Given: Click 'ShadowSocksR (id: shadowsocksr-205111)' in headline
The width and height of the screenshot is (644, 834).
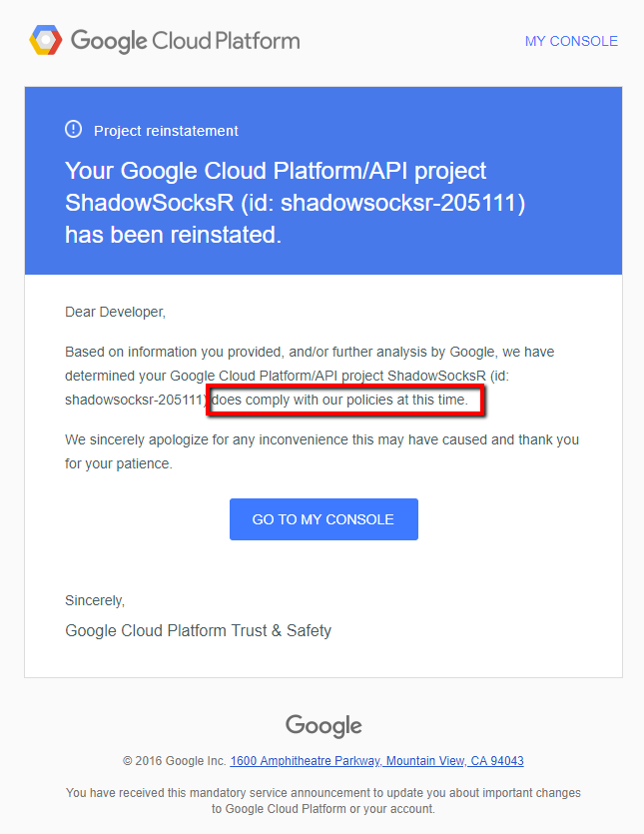Looking at the screenshot, I should tap(296, 203).
